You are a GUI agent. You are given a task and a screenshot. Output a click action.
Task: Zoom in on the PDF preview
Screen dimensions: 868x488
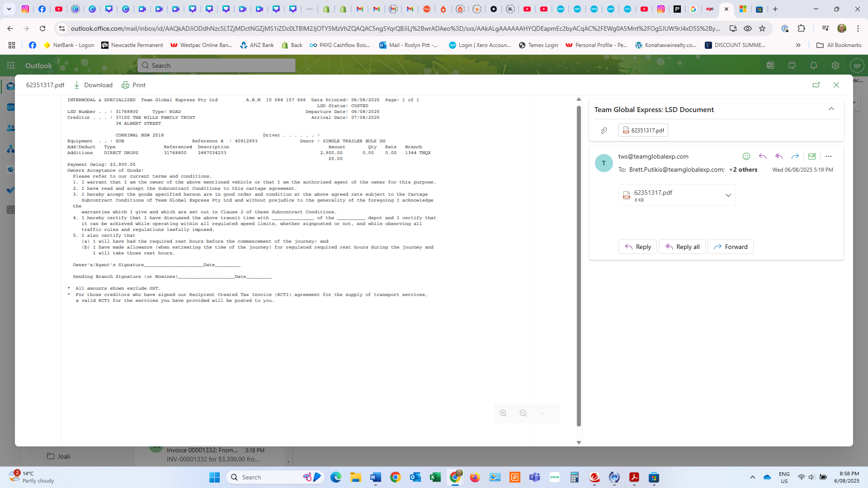click(503, 413)
